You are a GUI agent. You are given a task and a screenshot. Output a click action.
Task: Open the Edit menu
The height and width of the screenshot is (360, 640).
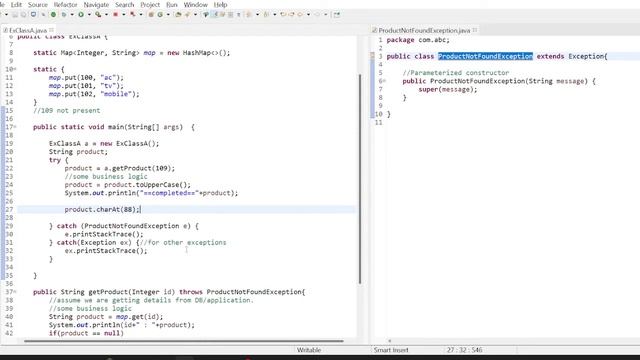coord(16,5)
